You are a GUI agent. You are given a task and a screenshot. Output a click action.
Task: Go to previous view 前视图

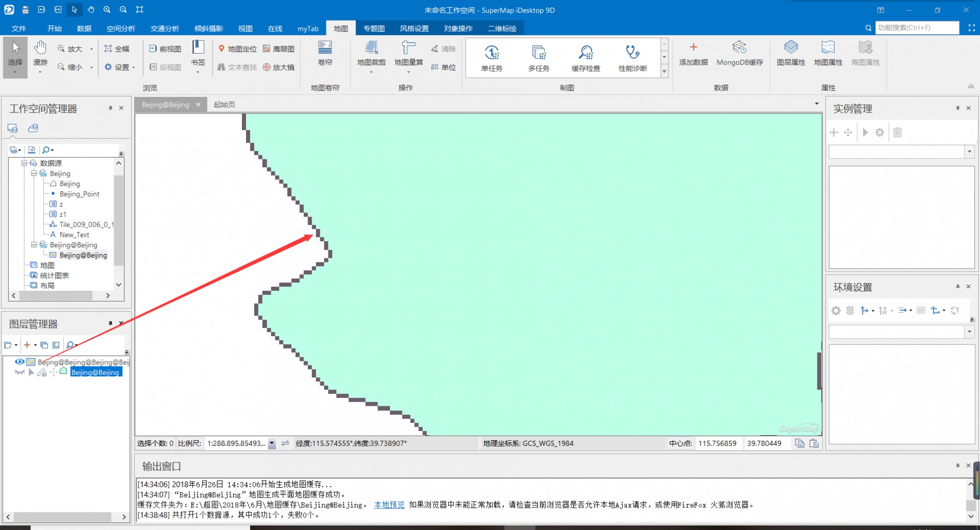pyautogui.click(x=166, y=49)
